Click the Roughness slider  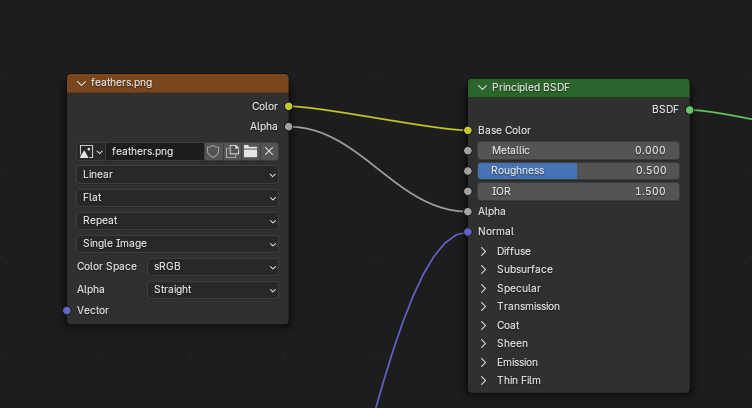click(x=578, y=170)
